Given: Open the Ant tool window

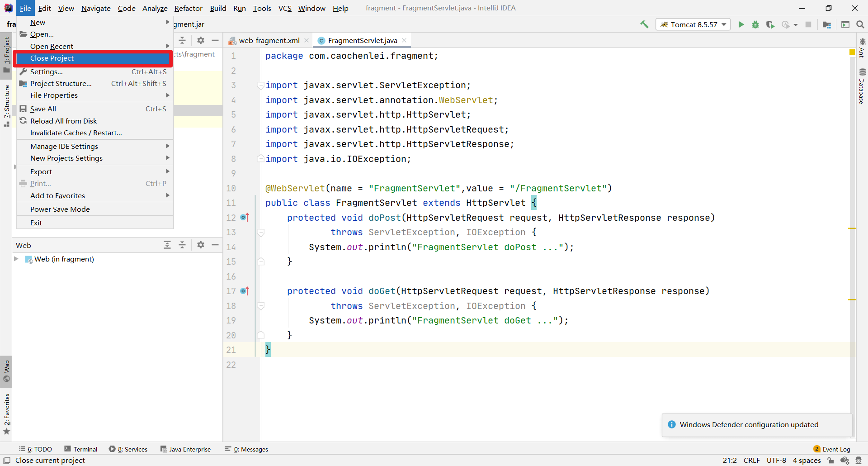Looking at the screenshot, I should [862, 48].
